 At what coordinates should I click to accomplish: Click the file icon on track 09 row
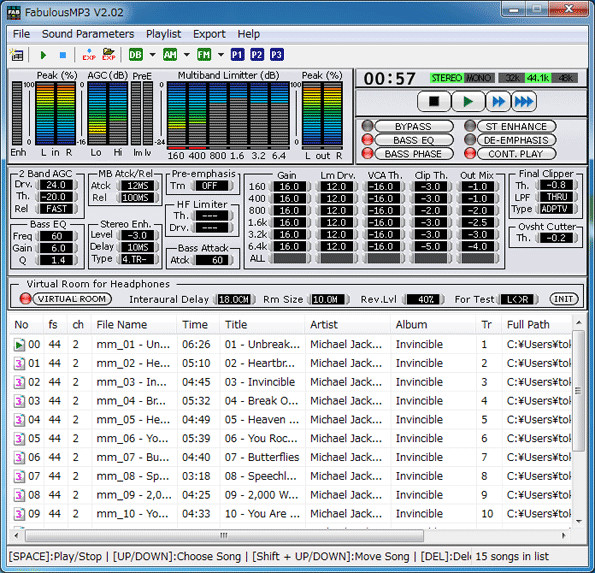point(19,514)
